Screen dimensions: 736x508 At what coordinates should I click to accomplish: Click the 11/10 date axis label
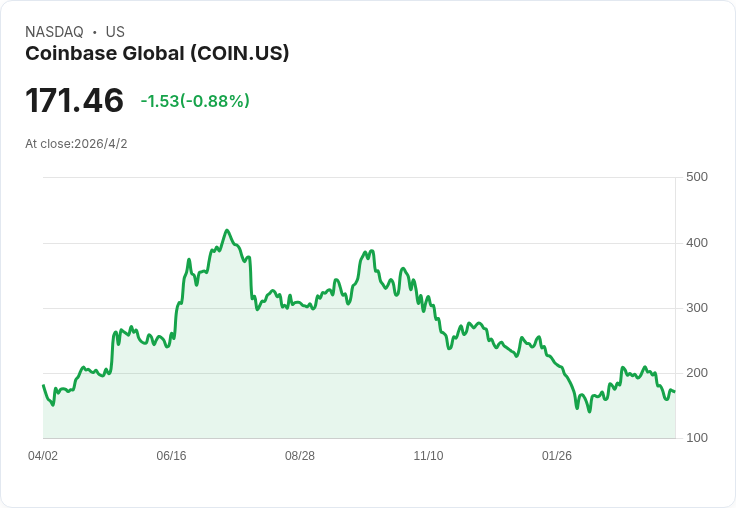[x=428, y=456]
